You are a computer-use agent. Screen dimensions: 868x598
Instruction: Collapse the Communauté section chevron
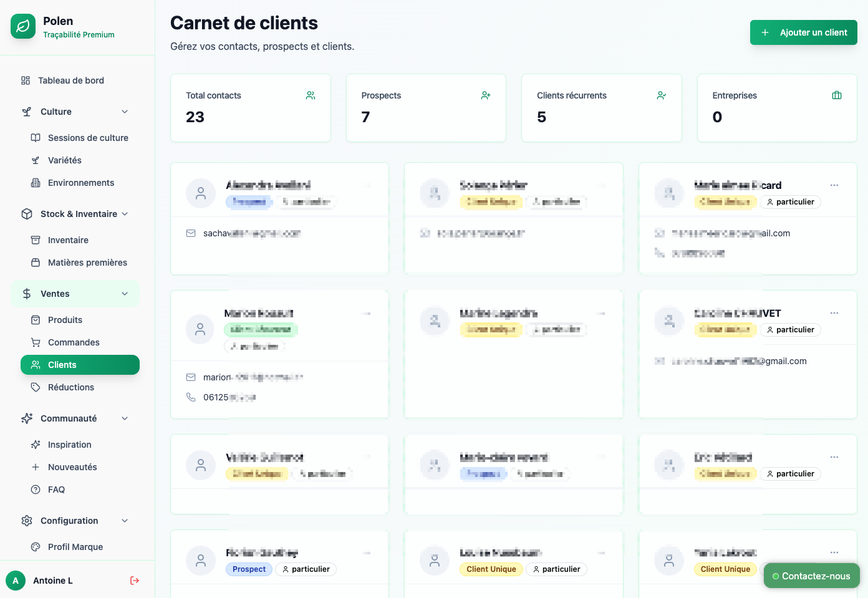click(x=125, y=418)
